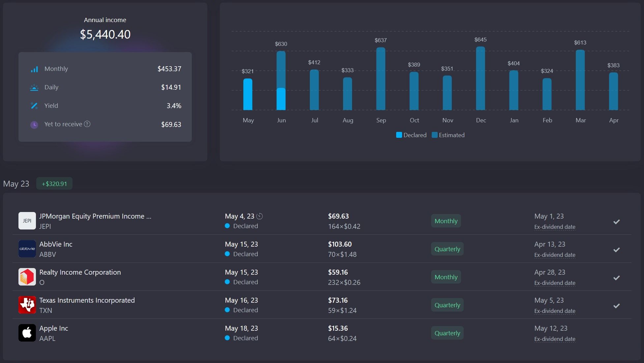Screen dimensions: 644x363
Task: Click the Realty Income Corporation logo
Action: (x=27, y=277)
